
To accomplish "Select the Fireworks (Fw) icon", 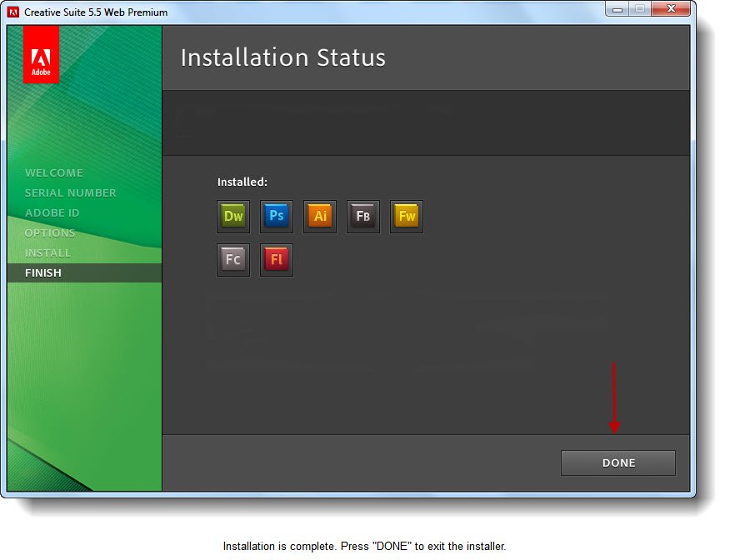I will pyautogui.click(x=407, y=217).
